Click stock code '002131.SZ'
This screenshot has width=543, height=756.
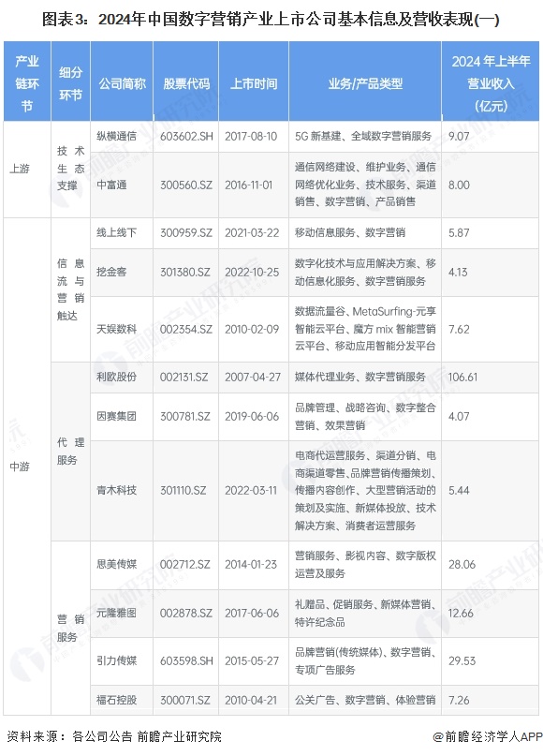(x=184, y=377)
